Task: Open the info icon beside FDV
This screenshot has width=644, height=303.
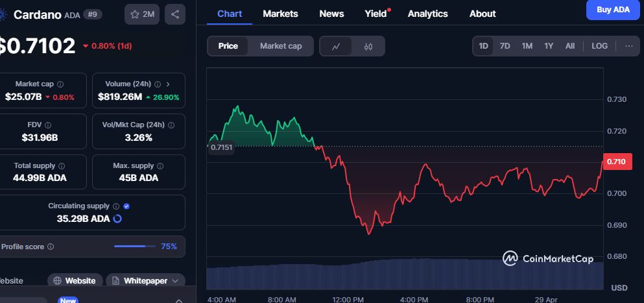Action: point(48,125)
